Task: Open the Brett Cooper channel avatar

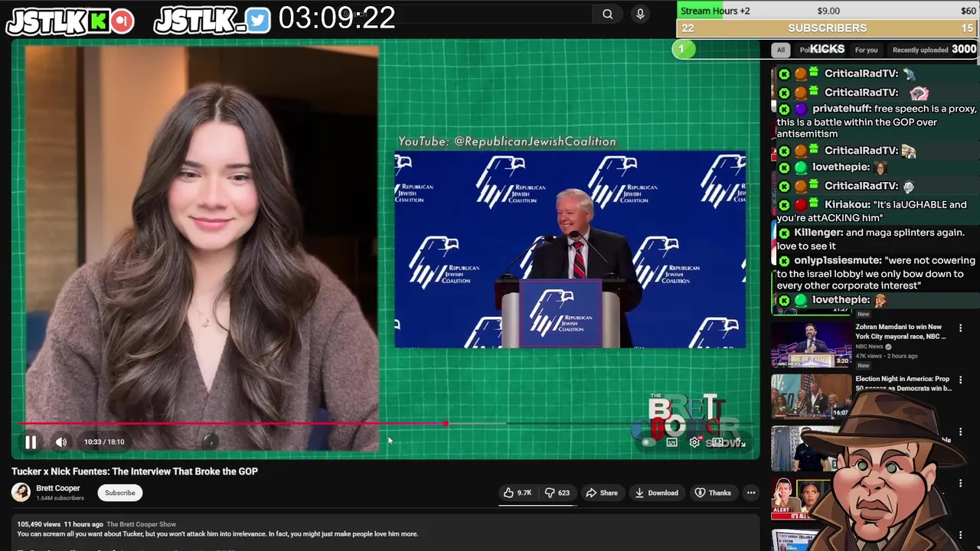Action: tap(21, 493)
